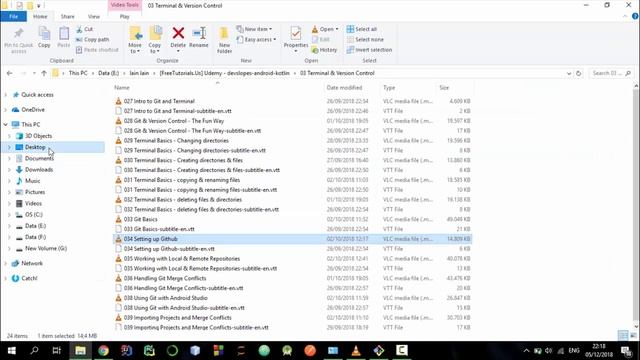Select '033 Git Basics' video file
640x360 pixels.
140,219
